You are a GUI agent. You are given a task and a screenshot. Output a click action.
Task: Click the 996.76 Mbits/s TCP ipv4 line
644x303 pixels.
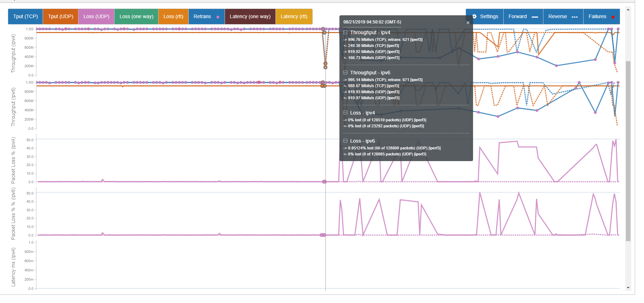(383, 39)
